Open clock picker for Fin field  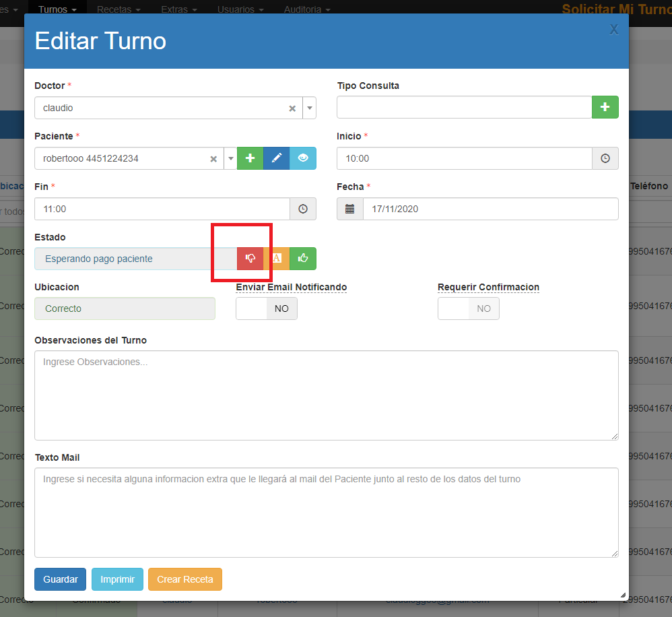[x=303, y=209]
